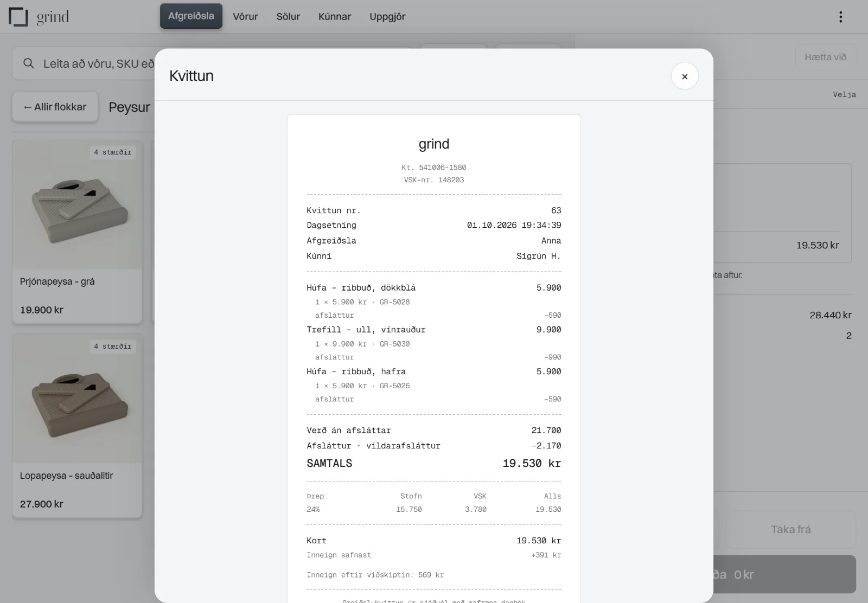
Task: Click the Taka frá button
Action: (x=791, y=529)
